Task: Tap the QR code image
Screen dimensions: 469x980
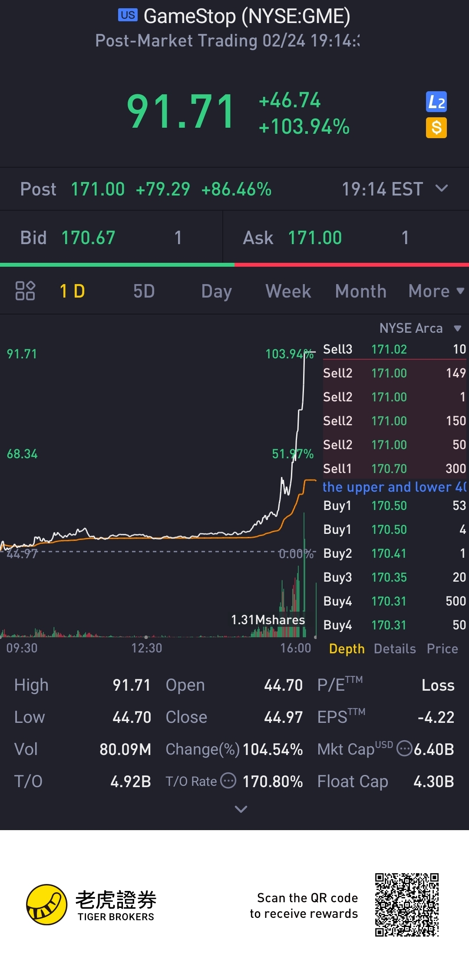Action: 407,905
